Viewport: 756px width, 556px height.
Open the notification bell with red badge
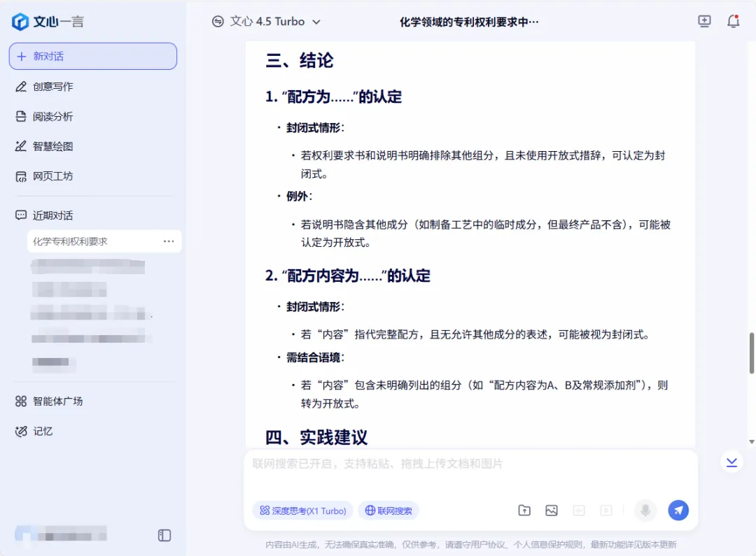(x=733, y=21)
